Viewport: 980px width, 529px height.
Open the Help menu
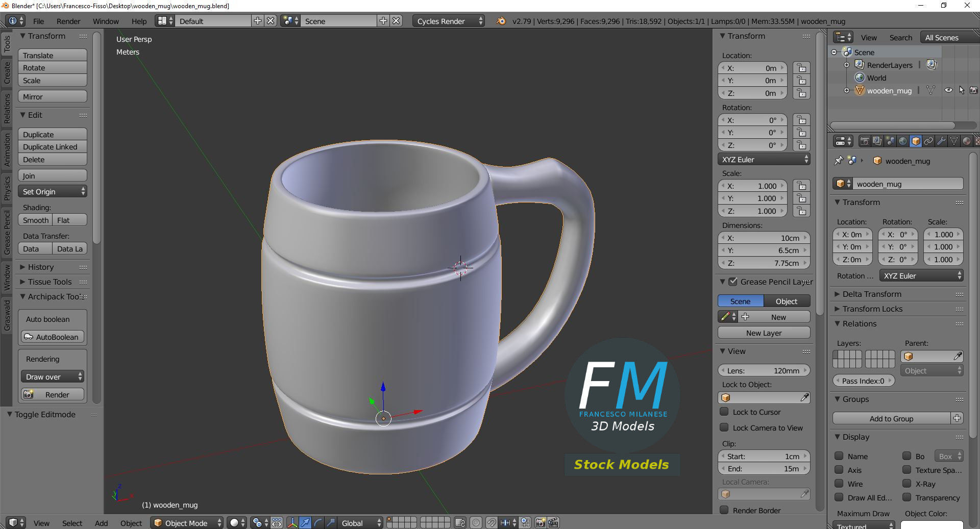click(139, 21)
